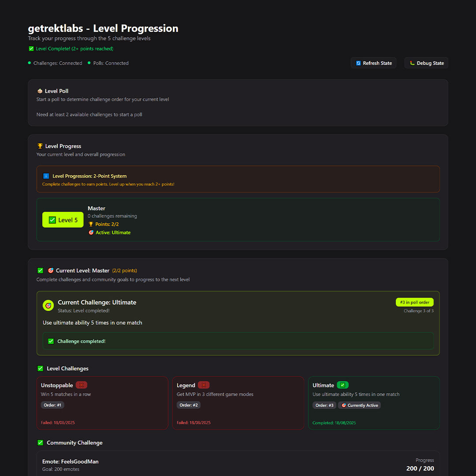476x476 pixels.
Task: Click the Order: #2 tag on Legend
Action: (x=188, y=405)
